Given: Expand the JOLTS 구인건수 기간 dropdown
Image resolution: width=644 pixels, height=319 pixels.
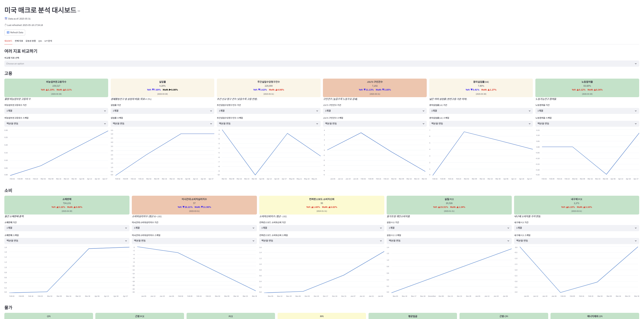Looking at the screenshot, I should pyautogui.click(x=375, y=111).
